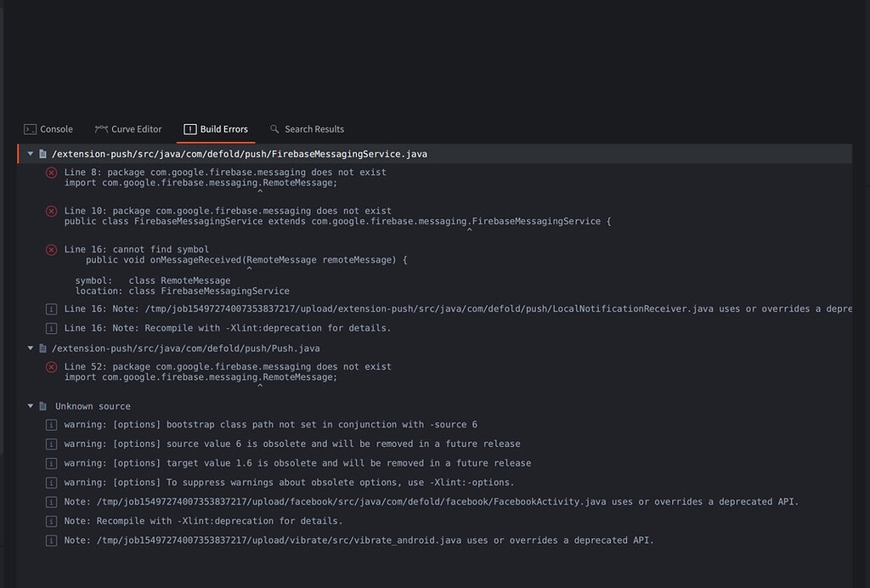Collapse the Push.java section
870x588 pixels.
click(x=31, y=347)
